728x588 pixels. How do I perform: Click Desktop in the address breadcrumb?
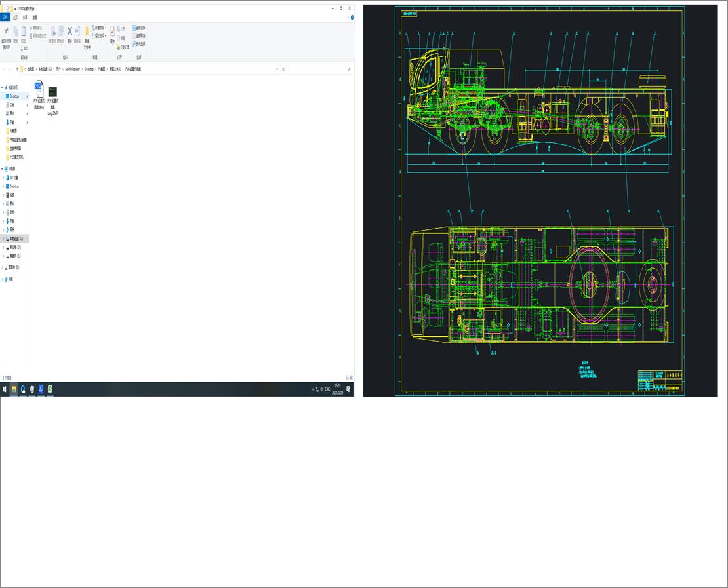pyautogui.click(x=89, y=69)
